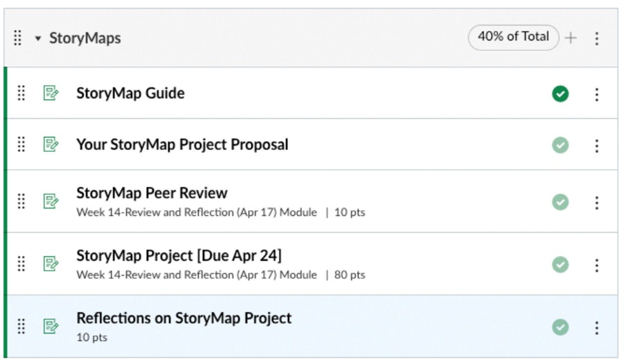Open StoryMap Guide options menu

point(597,94)
